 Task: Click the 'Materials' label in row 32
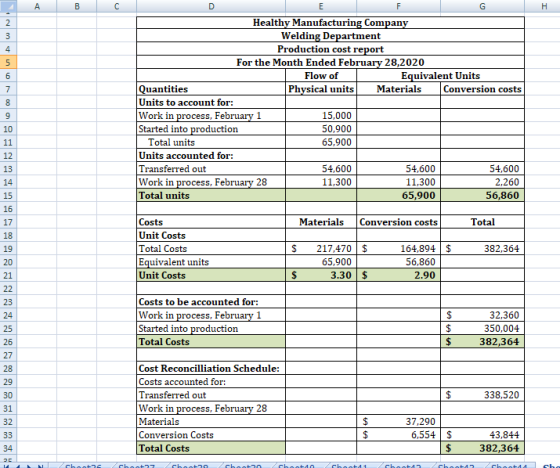coord(211,422)
